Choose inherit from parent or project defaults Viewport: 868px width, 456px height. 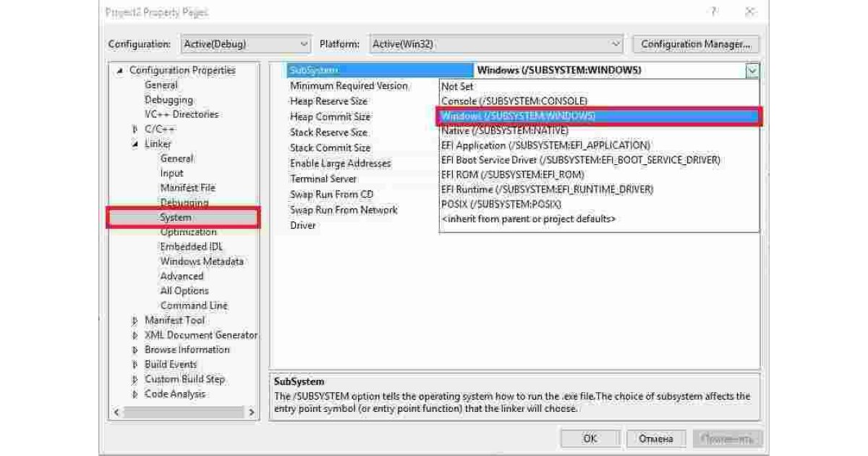(x=528, y=219)
